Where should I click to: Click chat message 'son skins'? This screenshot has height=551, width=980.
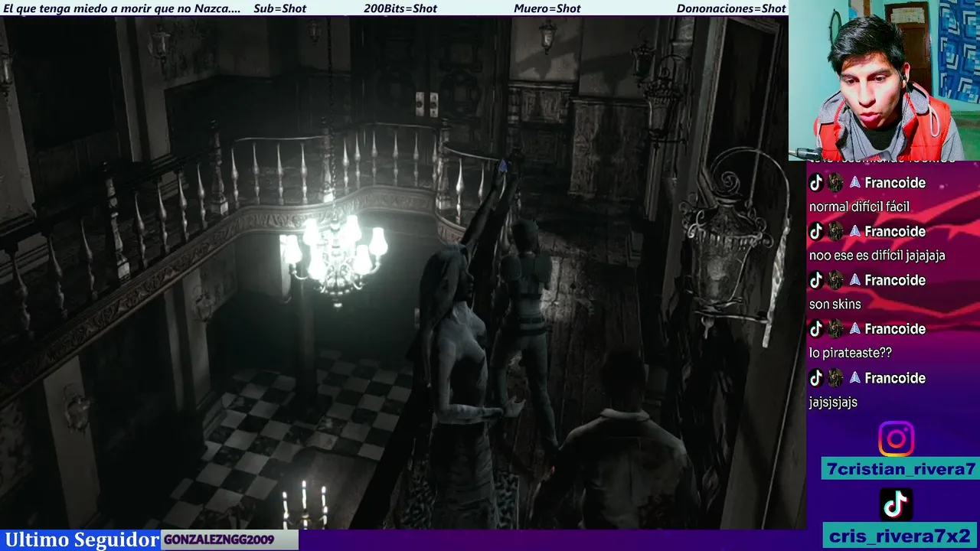[835, 305]
